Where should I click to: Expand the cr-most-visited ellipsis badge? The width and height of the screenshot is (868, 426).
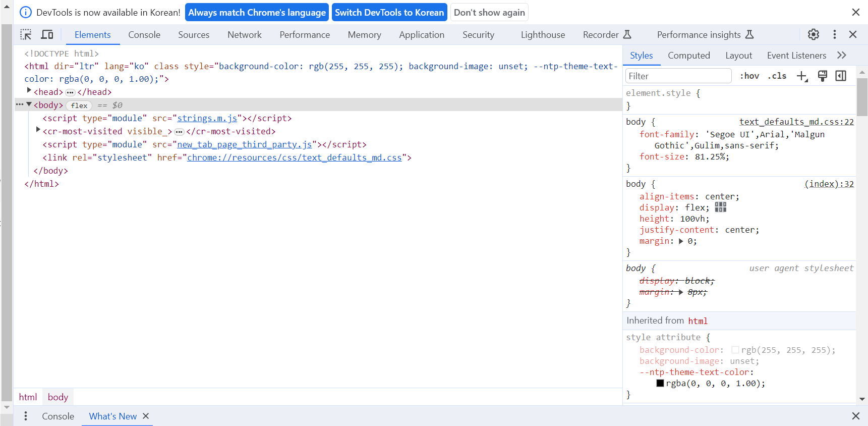pyautogui.click(x=179, y=132)
